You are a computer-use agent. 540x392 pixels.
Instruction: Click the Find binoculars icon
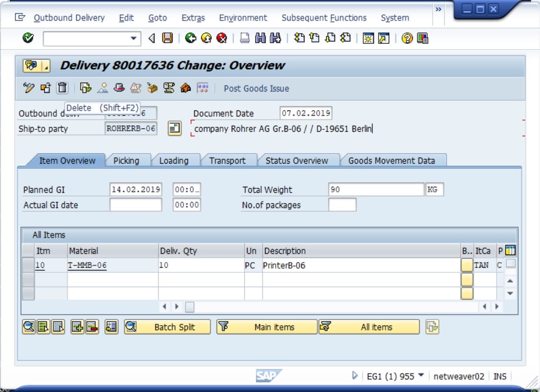tap(261, 38)
